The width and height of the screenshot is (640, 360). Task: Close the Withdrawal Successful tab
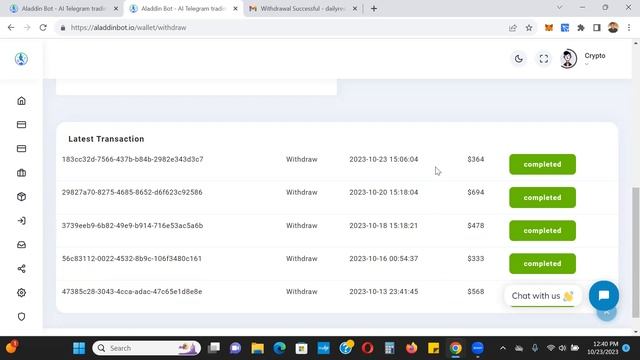355,9
